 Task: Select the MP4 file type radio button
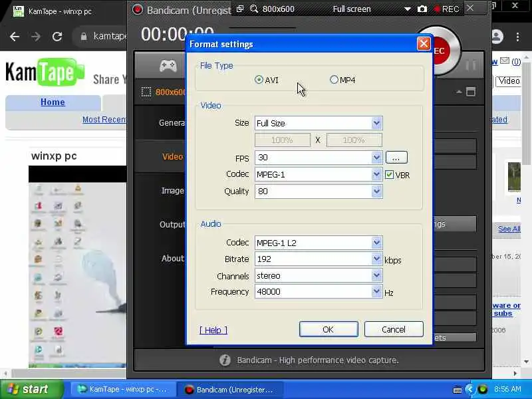click(x=334, y=80)
